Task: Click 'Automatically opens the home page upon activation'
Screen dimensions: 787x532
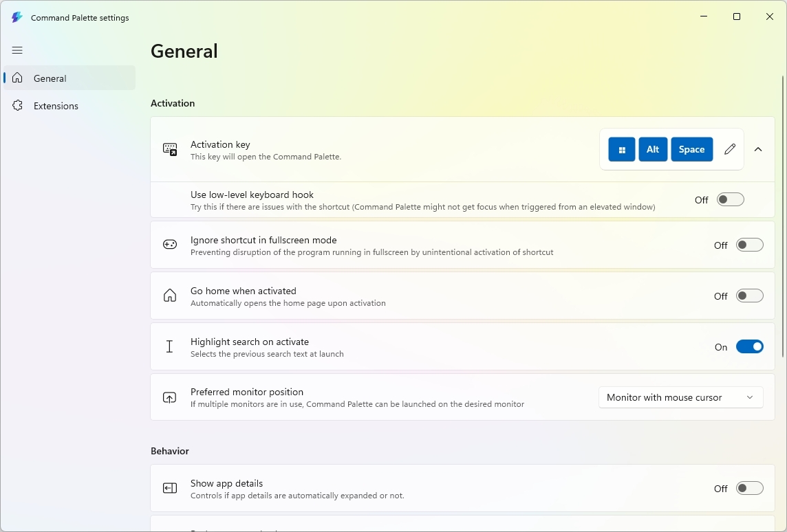Action: [288, 303]
